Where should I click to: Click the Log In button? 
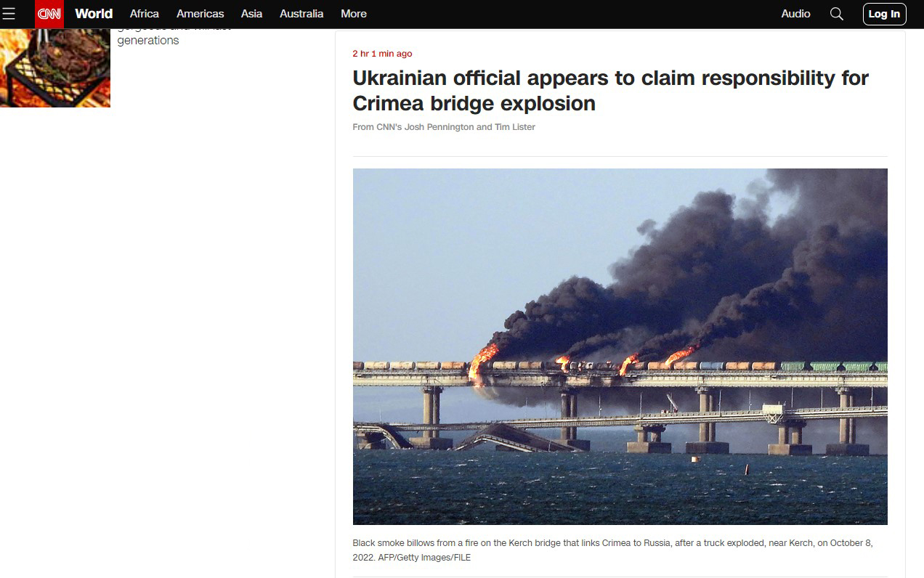[884, 14]
